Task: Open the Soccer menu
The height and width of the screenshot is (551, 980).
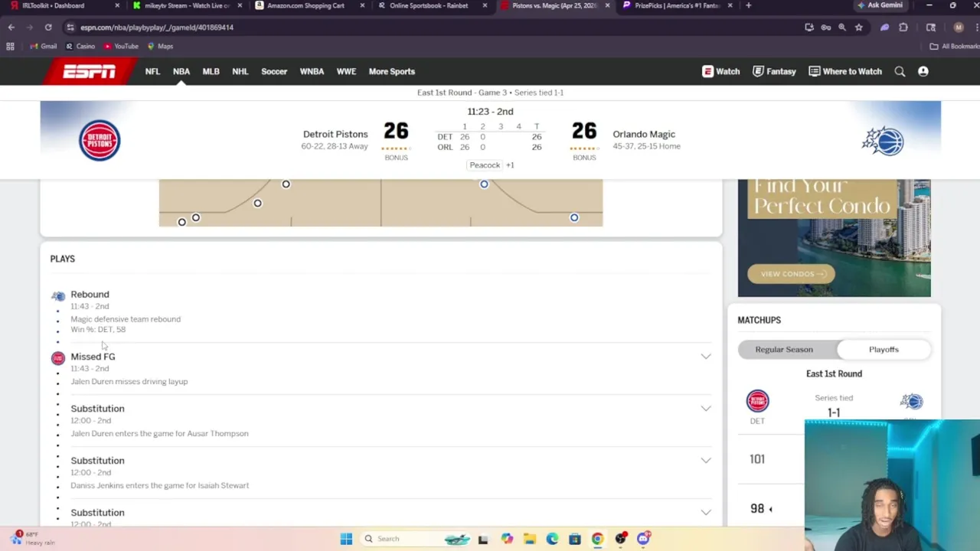Action: (274, 71)
